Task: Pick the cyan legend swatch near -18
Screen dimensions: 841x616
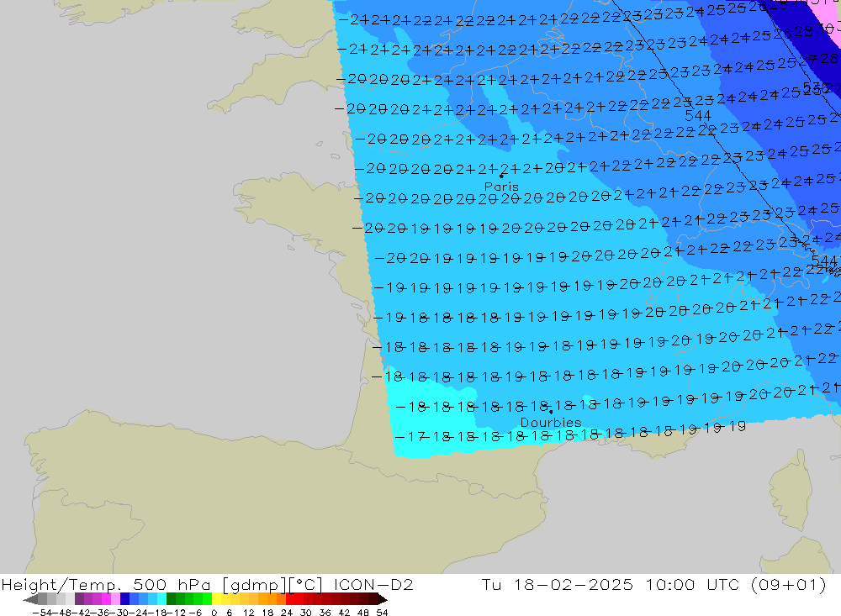Action: click(161, 599)
